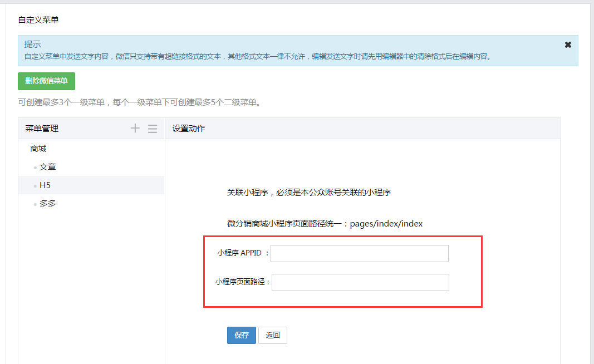Click into the 小程序页面路径 input box
The width and height of the screenshot is (594, 364).
click(360, 282)
